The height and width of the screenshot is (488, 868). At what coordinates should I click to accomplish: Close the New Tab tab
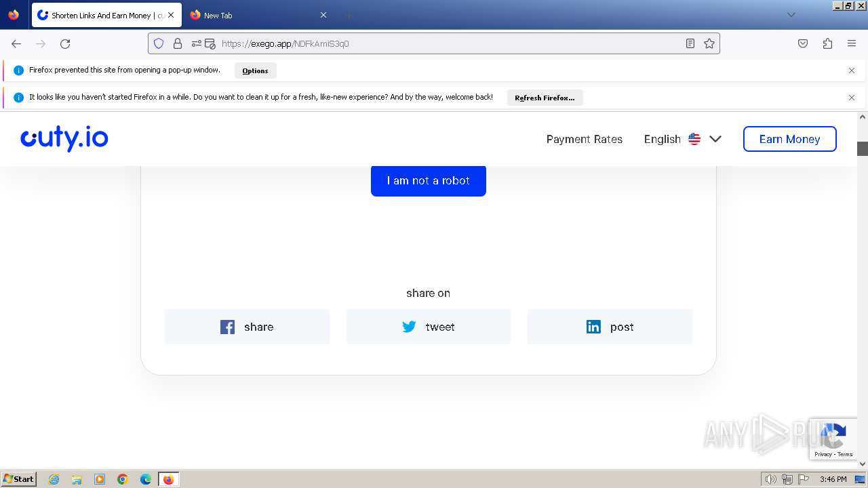(323, 15)
